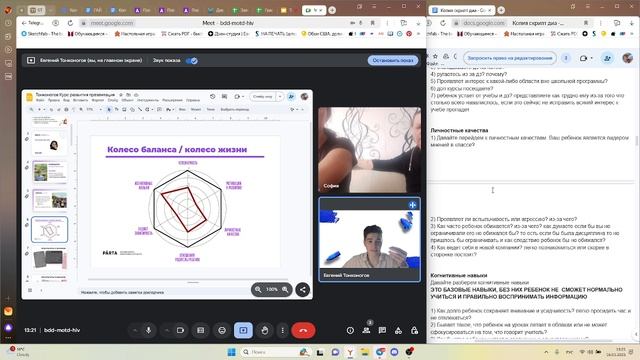Screen dimensions: 640x360
Task: Request edit access in the document
Action: point(509,58)
